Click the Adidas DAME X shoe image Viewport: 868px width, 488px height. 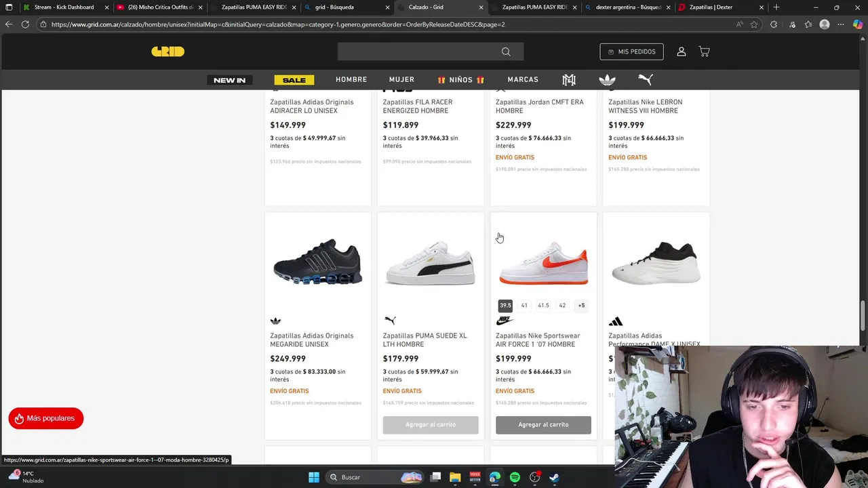(x=656, y=263)
